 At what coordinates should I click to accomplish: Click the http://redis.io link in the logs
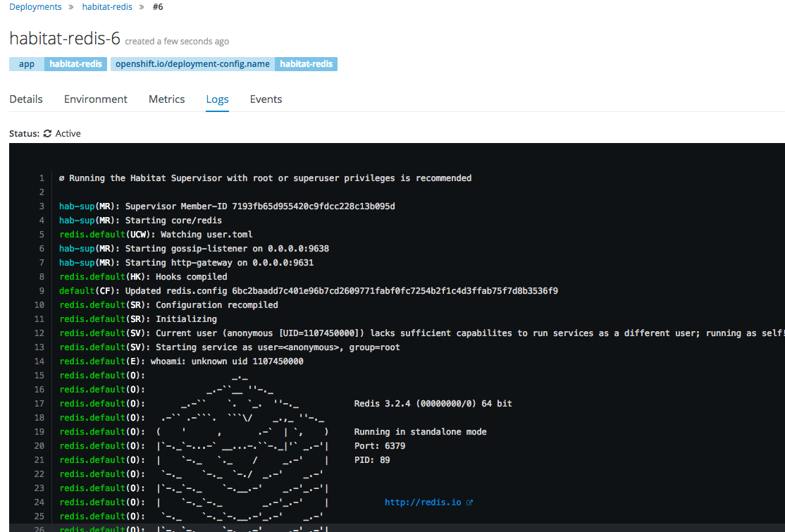(x=424, y=502)
